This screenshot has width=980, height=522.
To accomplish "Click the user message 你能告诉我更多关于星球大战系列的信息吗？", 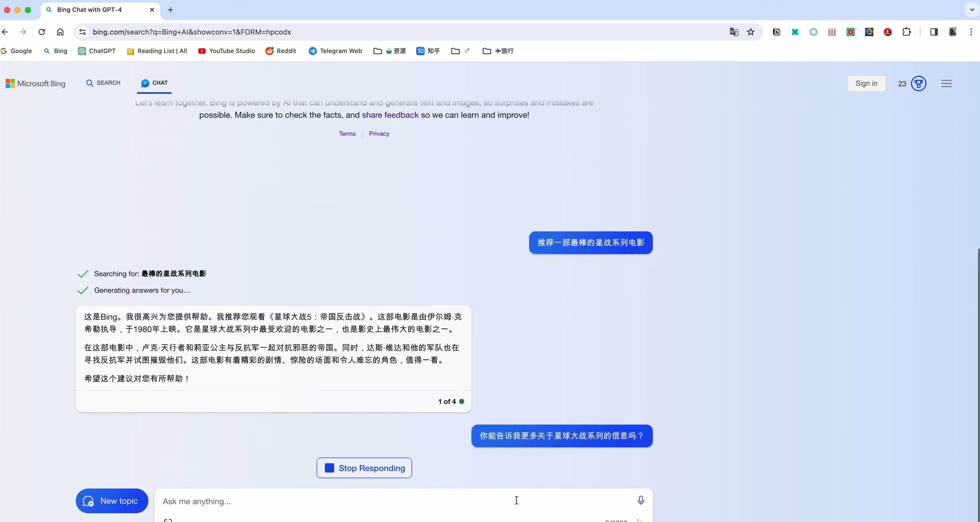I will pos(562,436).
